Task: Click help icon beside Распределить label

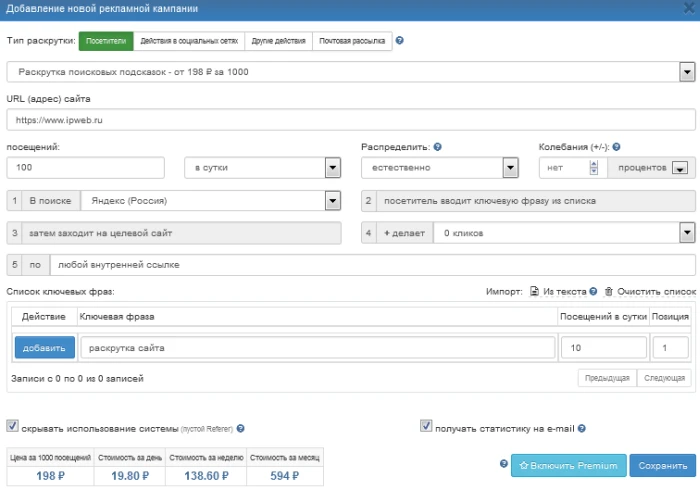Action: [438, 147]
